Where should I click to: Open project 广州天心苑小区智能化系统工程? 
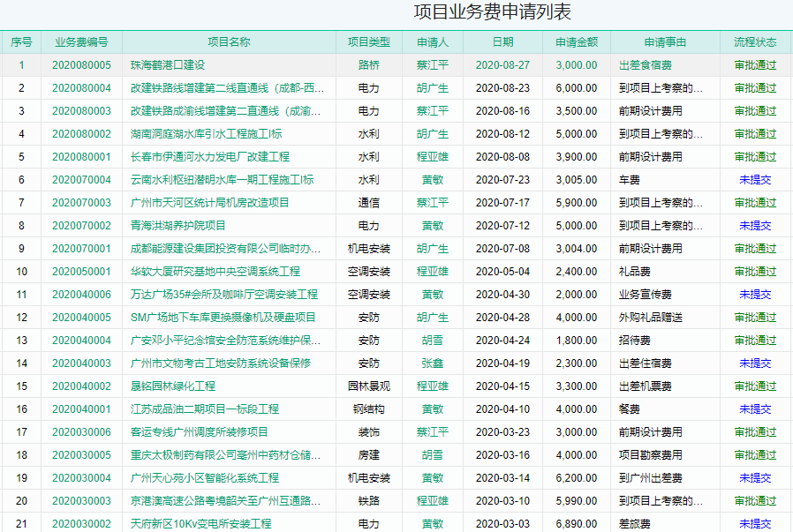(204, 478)
